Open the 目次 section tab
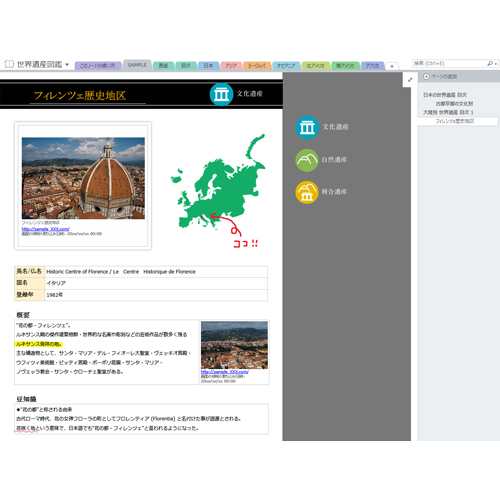The width and height of the screenshot is (500, 500). pyautogui.click(x=186, y=66)
